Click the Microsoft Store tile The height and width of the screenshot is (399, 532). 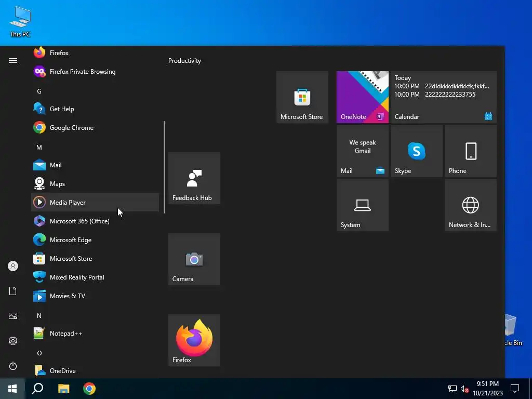click(x=302, y=97)
